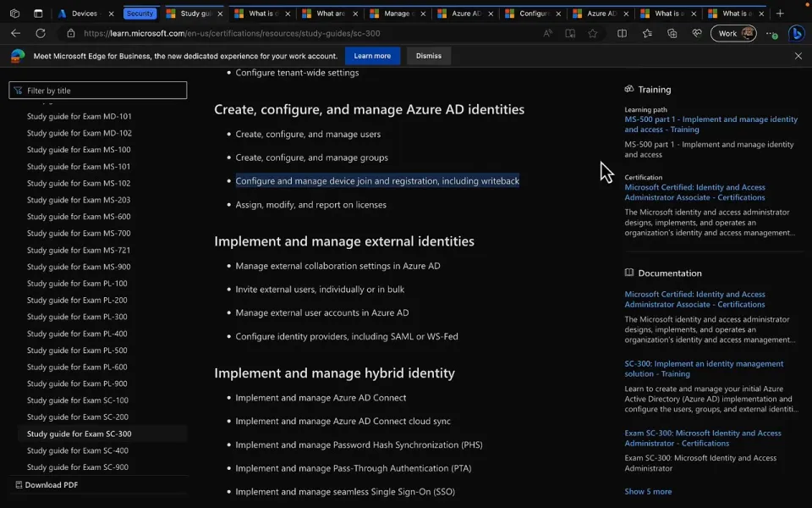Open Immersive Reader icon
Viewport: 812px width, 508px height.
coord(570,33)
